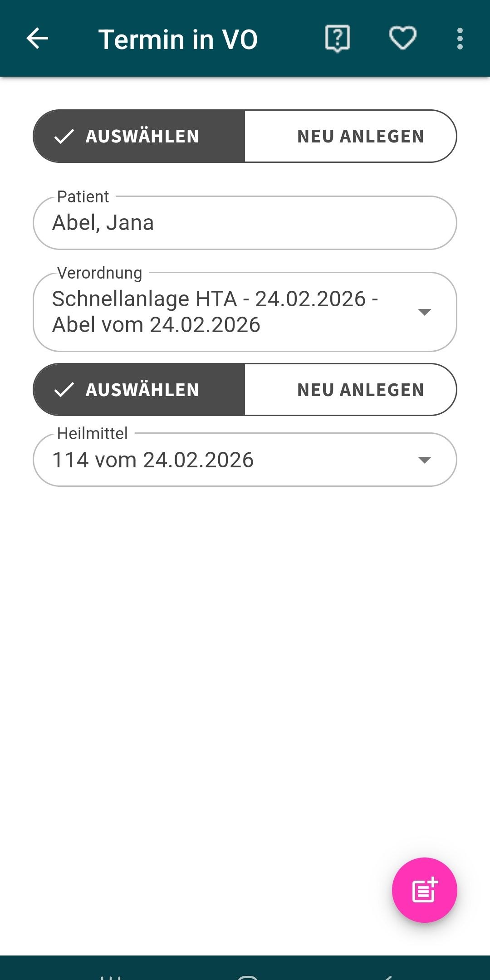Image resolution: width=490 pixels, height=980 pixels.
Task: Click the checkmark in the lower Auswählen segment
Action: 64,390
